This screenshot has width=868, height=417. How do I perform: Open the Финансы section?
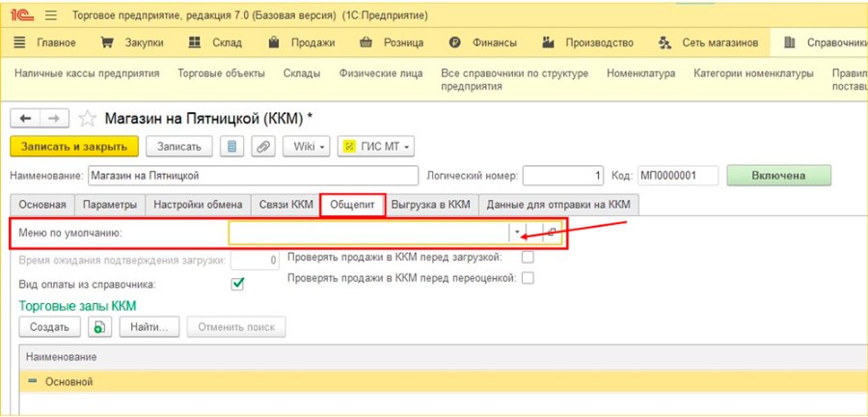click(495, 42)
